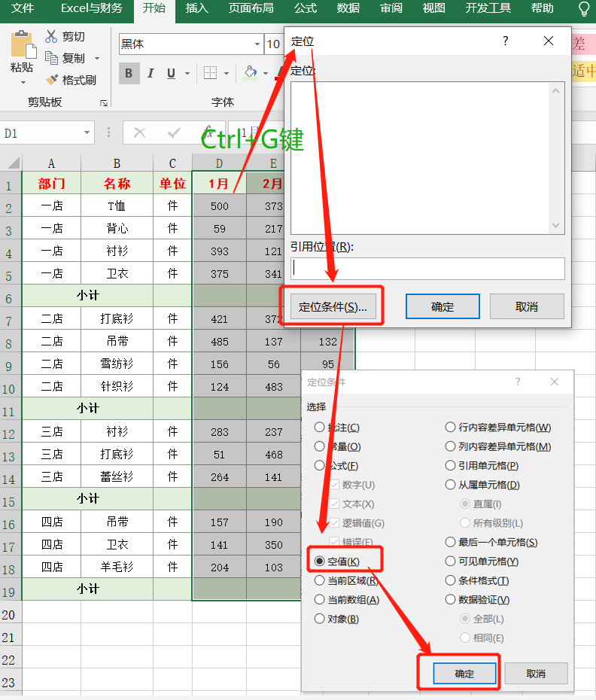Screen dimensions: 596x700
Task: Click the Borders grid icon
Action: point(210,73)
